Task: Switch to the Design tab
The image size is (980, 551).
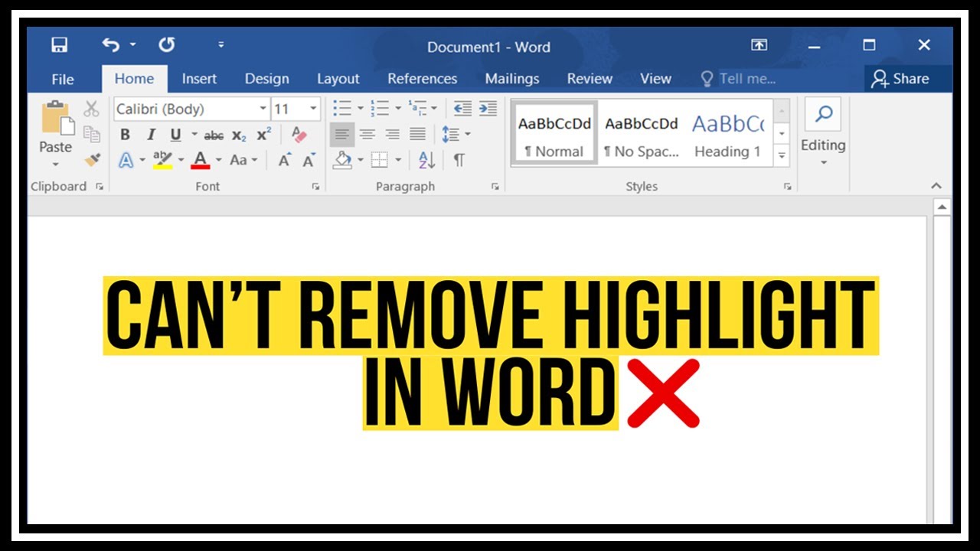Action: (x=267, y=79)
